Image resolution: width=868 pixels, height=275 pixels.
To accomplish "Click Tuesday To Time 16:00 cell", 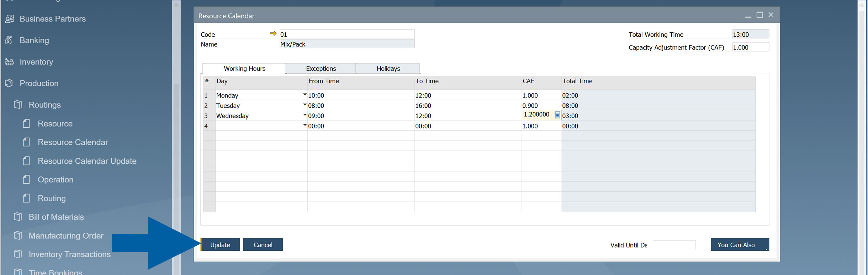I will point(468,105).
